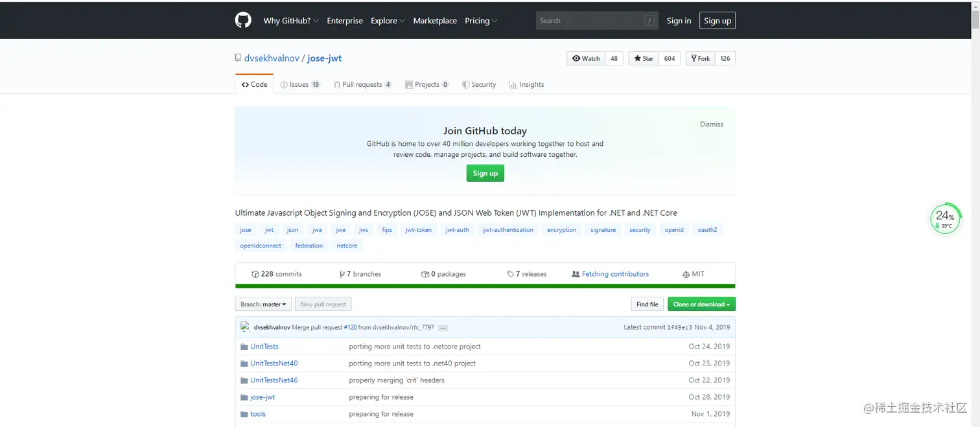This screenshot has height=427, width=980.
Task: Click the releases tag icon
Action: pyautogui.click(x=511, y=274)
